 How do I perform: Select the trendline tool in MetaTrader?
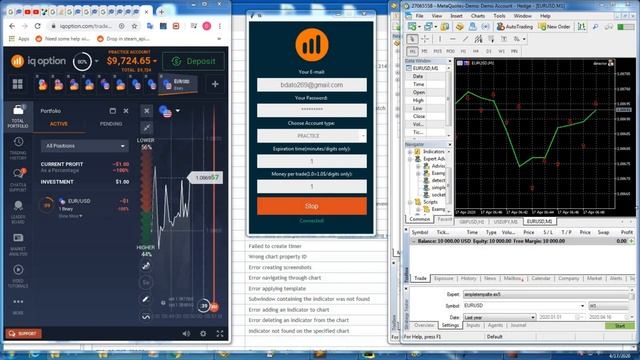[x=465, y=39]
